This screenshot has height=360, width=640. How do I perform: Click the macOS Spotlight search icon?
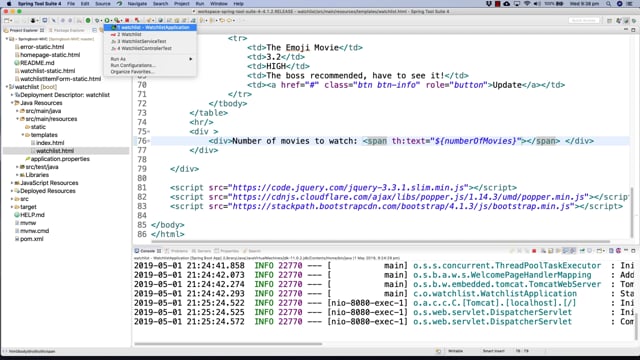pos(608,4)
